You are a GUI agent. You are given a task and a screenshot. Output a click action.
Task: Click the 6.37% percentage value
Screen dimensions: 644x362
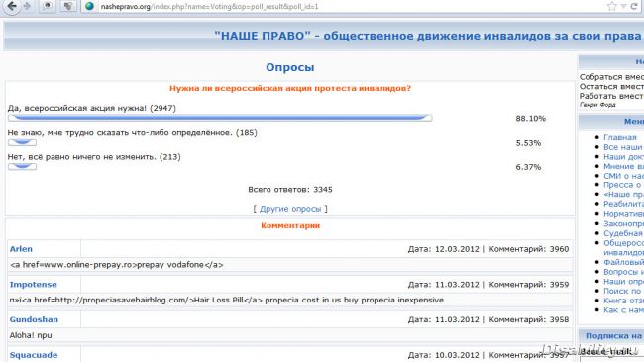tap(528, 167)
